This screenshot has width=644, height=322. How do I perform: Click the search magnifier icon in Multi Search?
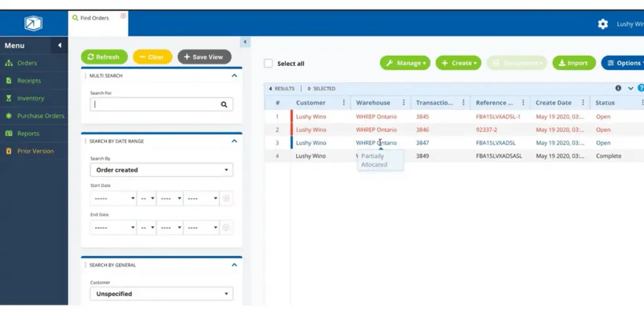click(224, 105)
